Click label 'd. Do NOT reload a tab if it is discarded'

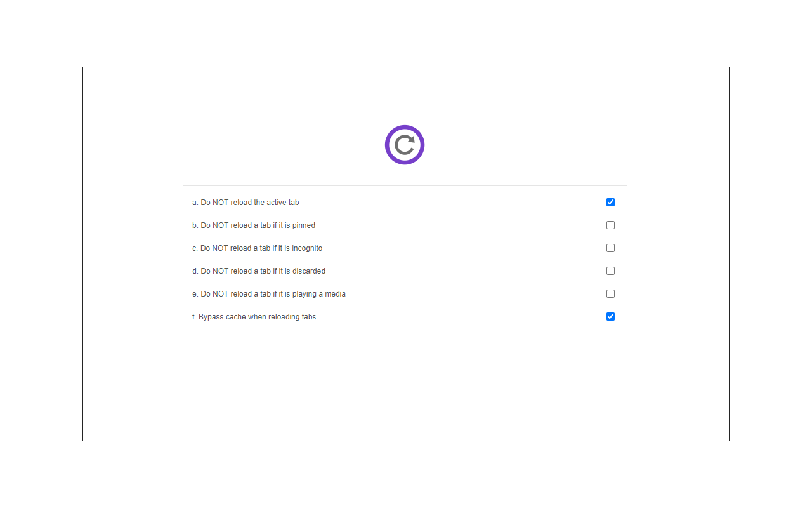click(259, 271)
